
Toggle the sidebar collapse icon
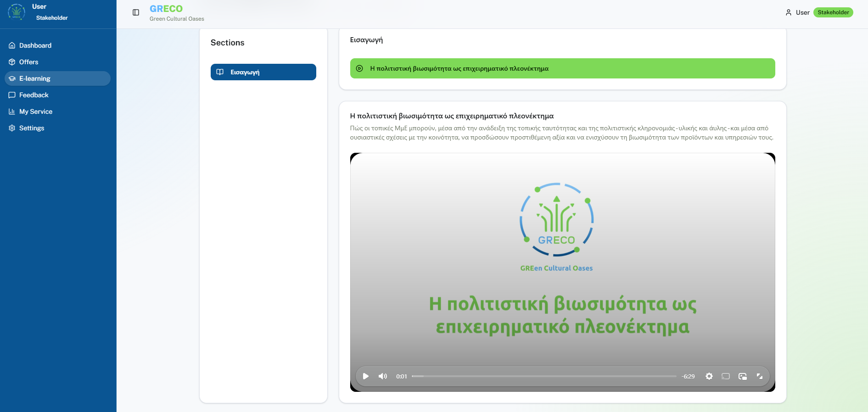click(136, 12)
